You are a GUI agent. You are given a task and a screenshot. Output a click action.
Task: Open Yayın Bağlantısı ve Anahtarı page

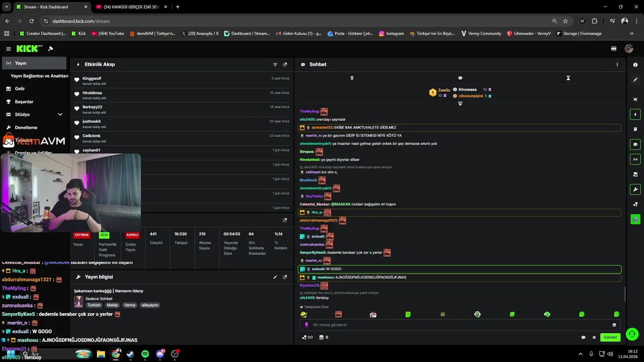(x=39, y=76)
